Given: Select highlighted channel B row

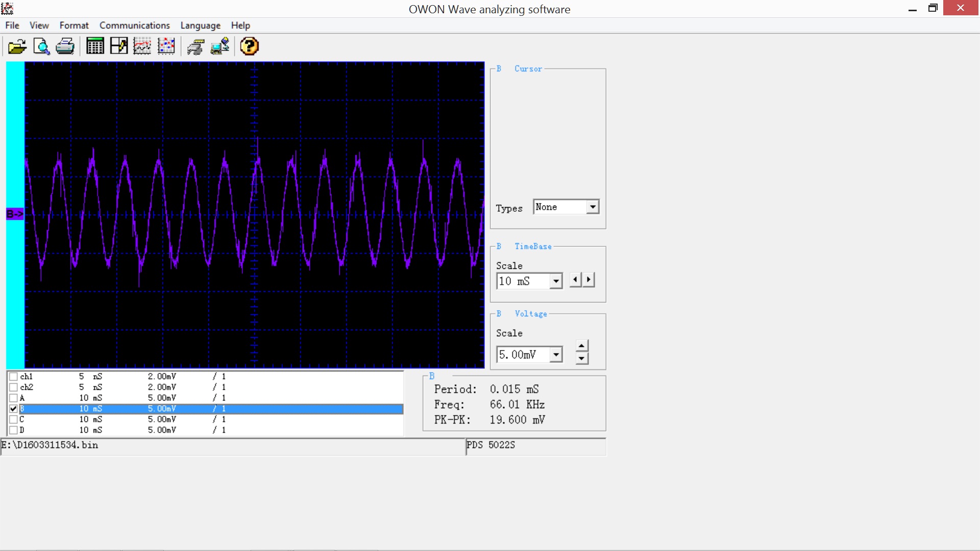Looking at the screenshot, I should [206, 409].
